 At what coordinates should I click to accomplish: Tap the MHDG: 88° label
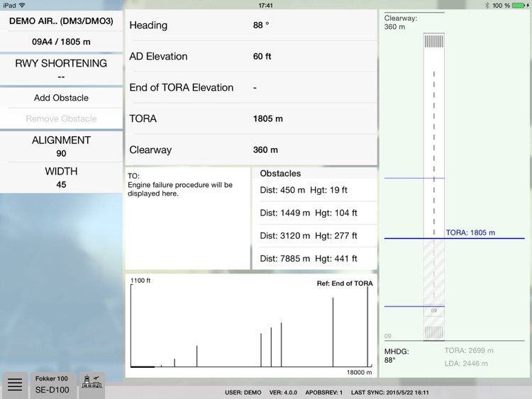pos(397,356)
